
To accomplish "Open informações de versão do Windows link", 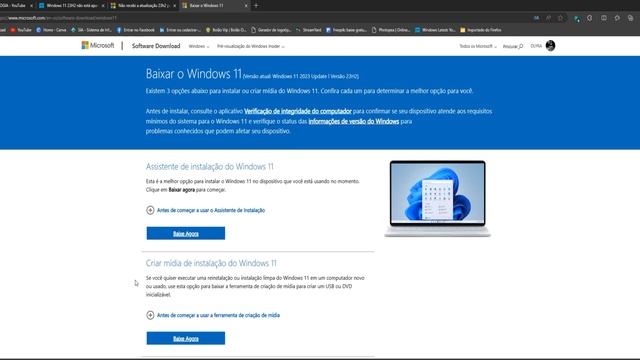I will pyautogui.click(x=353, y=121).
